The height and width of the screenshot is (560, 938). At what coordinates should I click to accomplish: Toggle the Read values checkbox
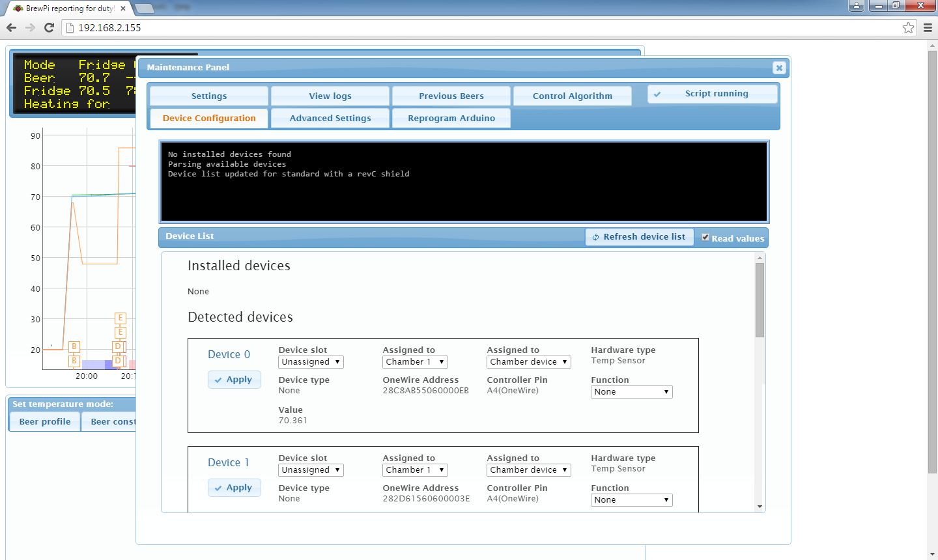click(705, 238)
